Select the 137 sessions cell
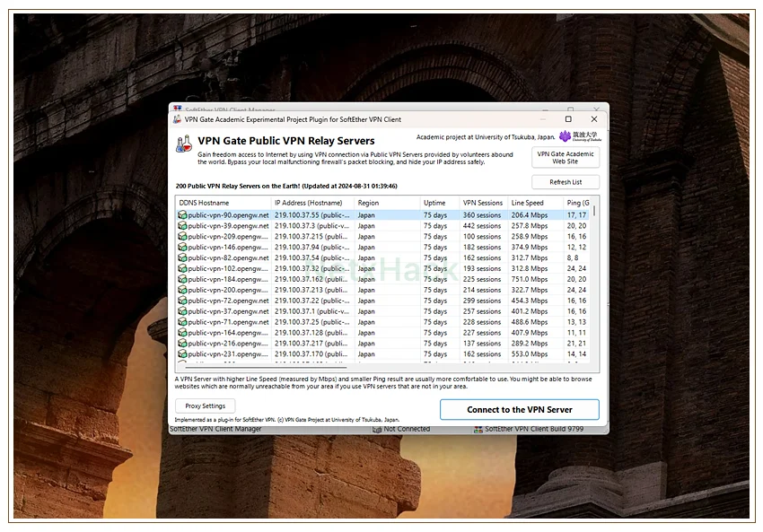The height and width of the screenshot is (532, 763). tap(482, 344)
